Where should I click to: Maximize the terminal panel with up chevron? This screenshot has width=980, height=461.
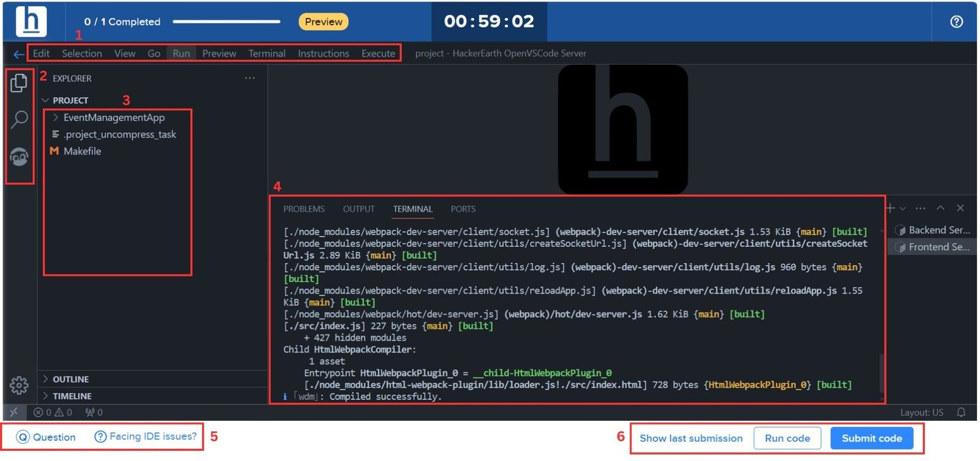point(940,208)
